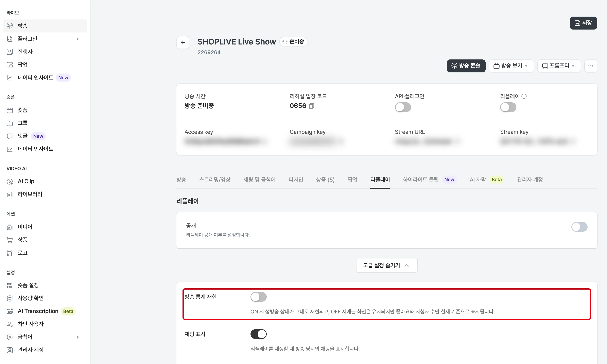
Task: Enable 방송 통계 재현 toggle
Action: (x=258, y=297)
